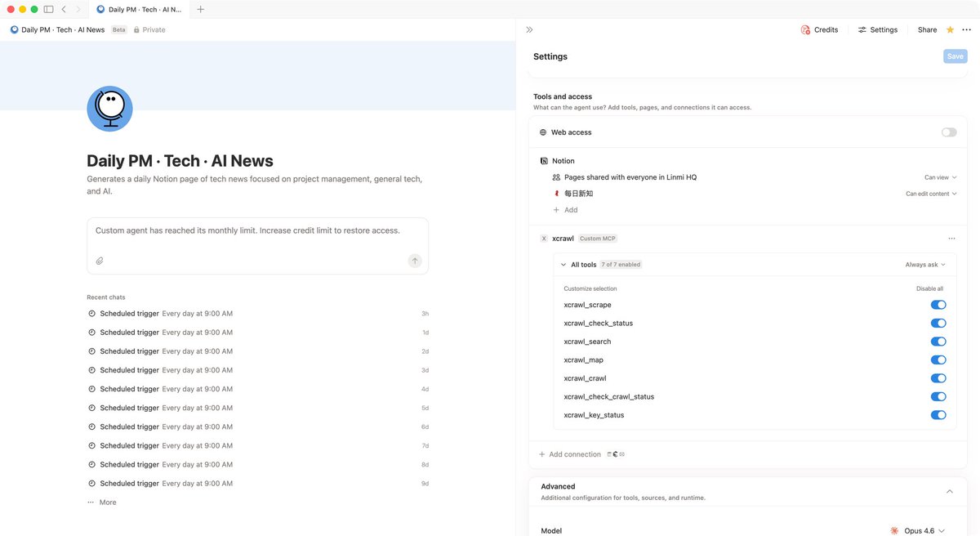Toggle the sidebar icon in title bar
980x536 pixels.
click(x=48, y=9)
